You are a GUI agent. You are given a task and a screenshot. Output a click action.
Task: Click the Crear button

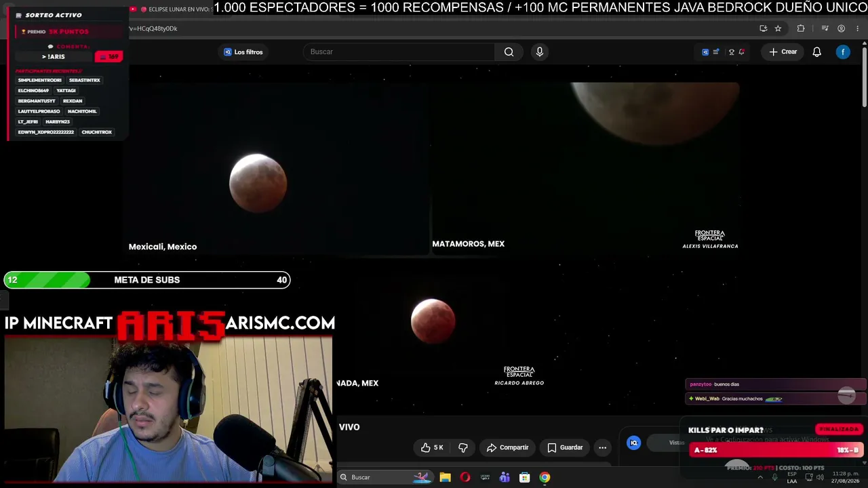[783, 52]
